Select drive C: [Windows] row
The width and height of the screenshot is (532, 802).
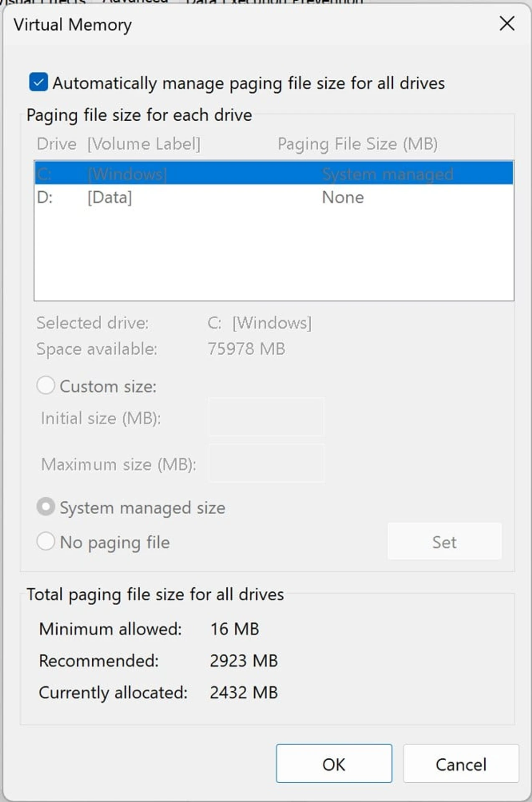274,173
